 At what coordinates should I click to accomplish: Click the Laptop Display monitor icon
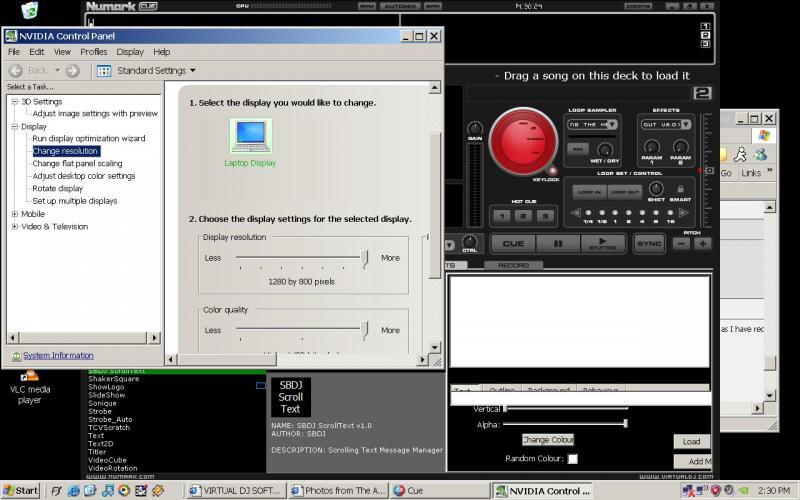(251, 136)
